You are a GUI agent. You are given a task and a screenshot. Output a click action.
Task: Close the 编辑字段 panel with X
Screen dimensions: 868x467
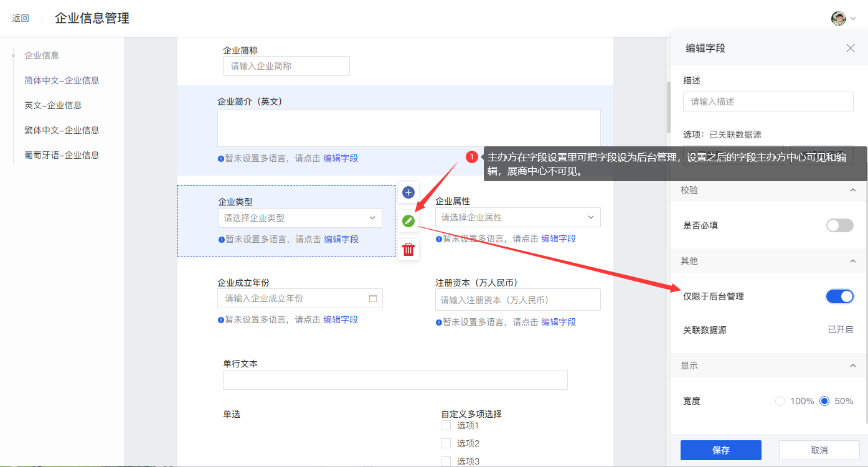coord(850,48)
